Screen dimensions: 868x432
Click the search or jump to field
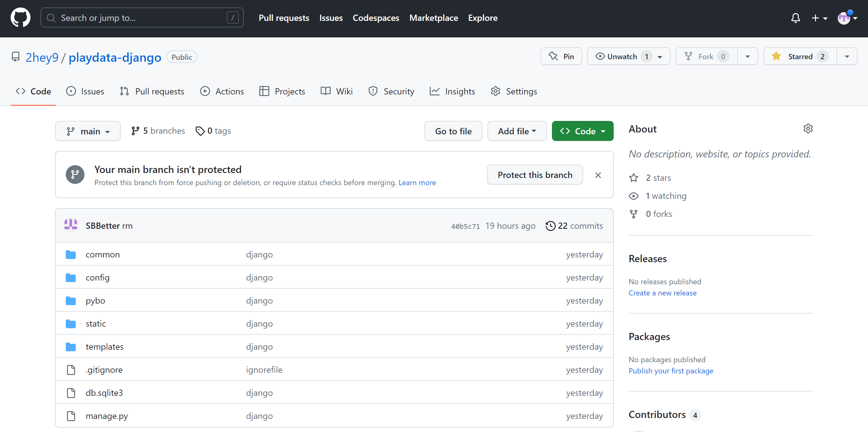coord(142,18)
